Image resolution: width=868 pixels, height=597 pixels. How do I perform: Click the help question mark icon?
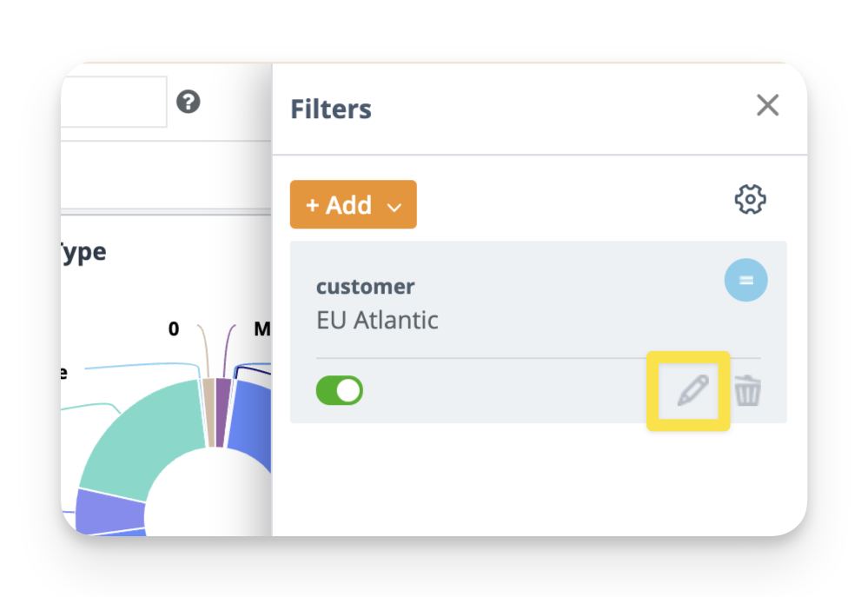click(x=189, y=102)
